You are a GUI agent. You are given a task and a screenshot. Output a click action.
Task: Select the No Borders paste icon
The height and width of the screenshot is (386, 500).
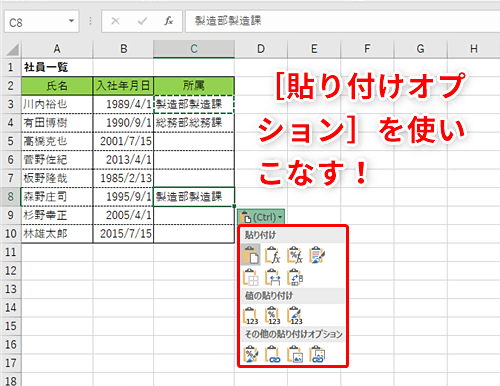pyautogui.click(x=251, y=277)
